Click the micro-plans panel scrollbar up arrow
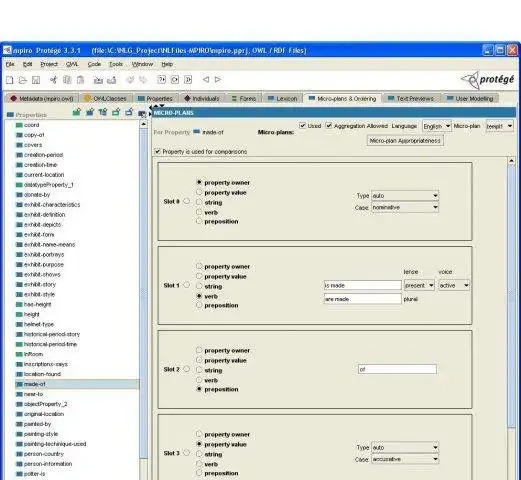Screen dimensions: 521x480 pos(511,161)
